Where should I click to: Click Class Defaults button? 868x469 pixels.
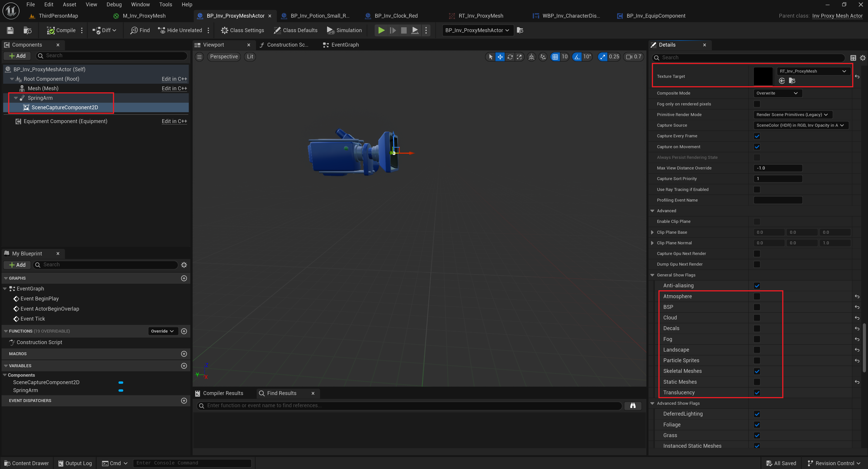click(x=296, y=30)
